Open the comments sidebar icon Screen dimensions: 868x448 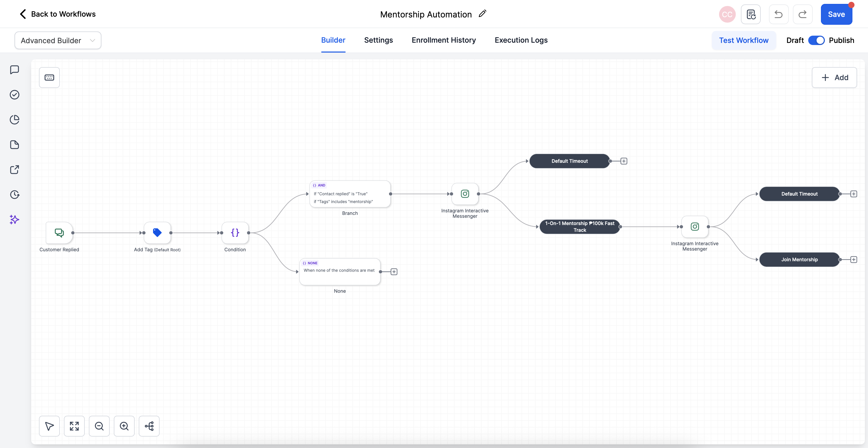[x=15, y=70]
